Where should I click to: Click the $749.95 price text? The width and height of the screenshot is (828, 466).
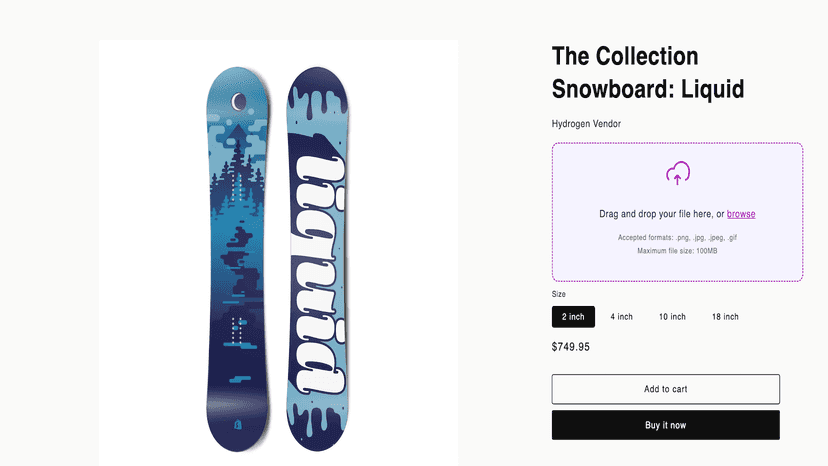pos(570,347)
